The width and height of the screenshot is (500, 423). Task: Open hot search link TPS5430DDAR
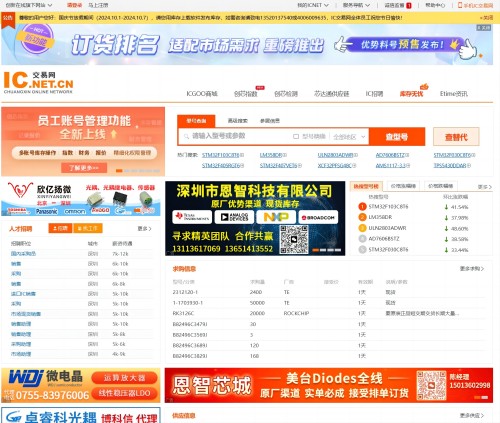449,165
